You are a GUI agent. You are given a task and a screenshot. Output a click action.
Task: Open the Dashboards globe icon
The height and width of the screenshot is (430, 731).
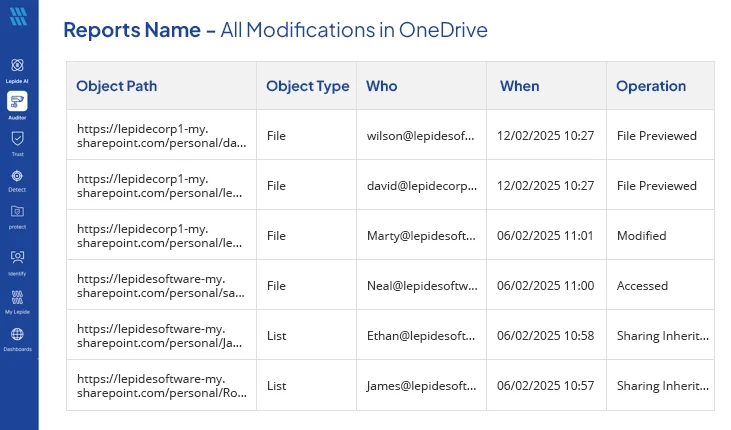point(17,334)
